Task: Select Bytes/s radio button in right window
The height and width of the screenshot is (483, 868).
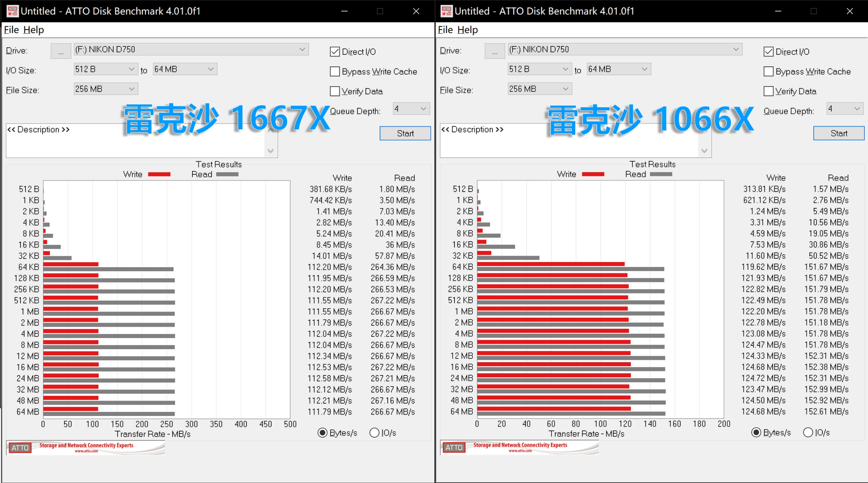Action: pyautogui.click(x=756, y=432)
